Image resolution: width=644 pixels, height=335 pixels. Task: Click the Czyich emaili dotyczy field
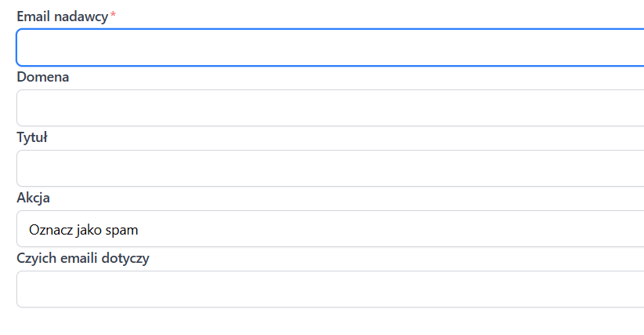pos(329,289)
